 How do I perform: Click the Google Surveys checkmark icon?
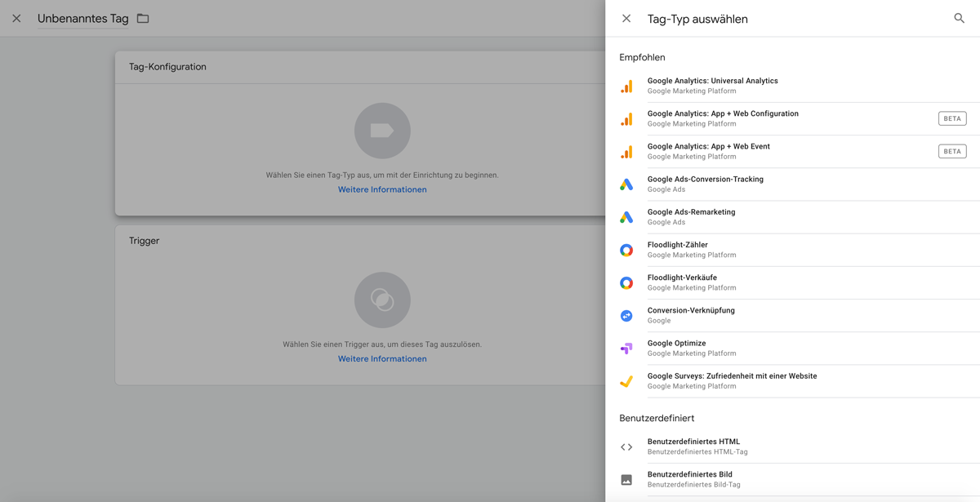(626, 381)
